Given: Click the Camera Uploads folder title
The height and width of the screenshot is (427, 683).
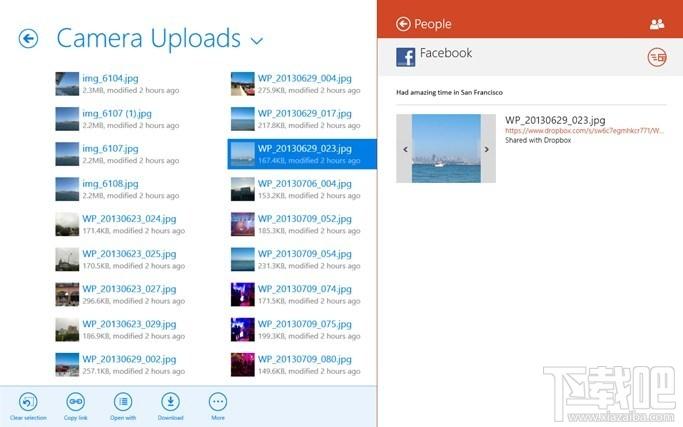Looking at the screenshot, I should [149, 38].
